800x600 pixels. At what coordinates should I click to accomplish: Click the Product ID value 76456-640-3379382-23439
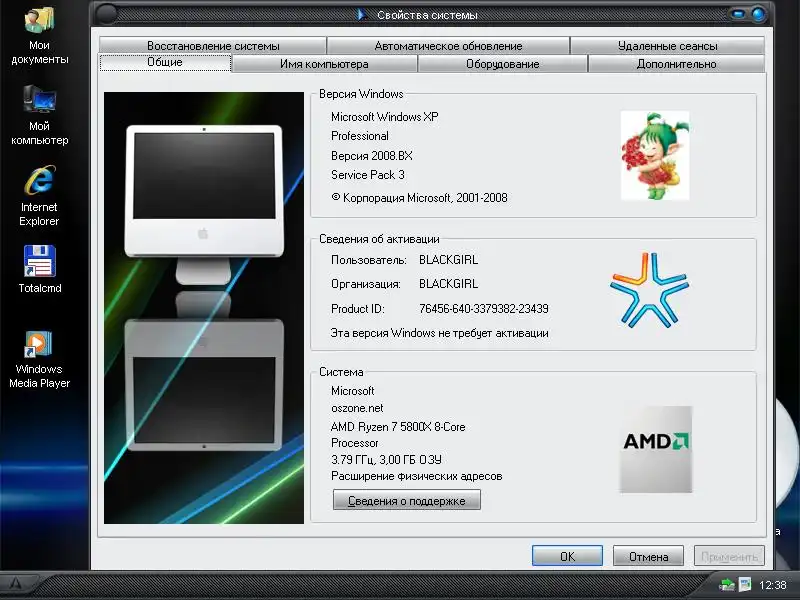click(484, 309)
